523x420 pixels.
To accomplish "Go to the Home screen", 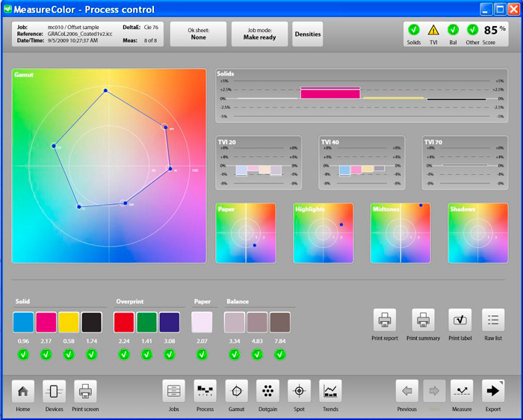I will point(22,392).
